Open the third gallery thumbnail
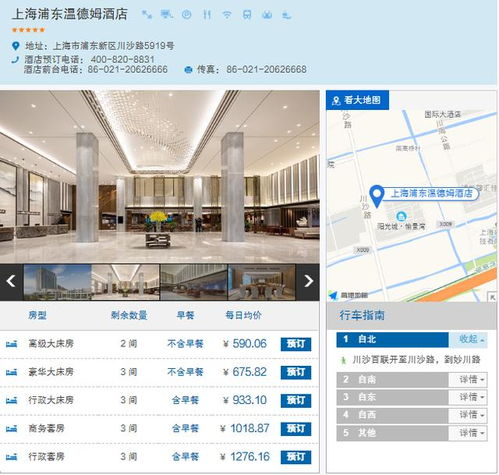Viewport: 499px width, 475px height. tap(194, 282)
